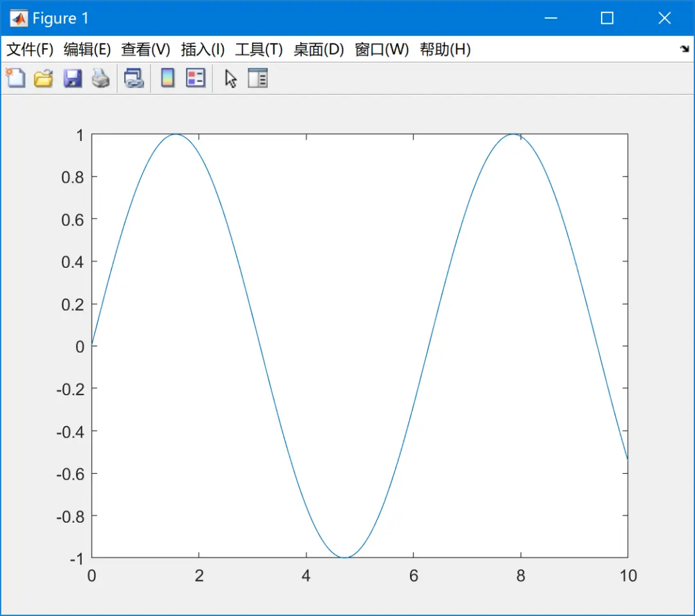Open the 文件(F) menu

[x=30, y=49]
